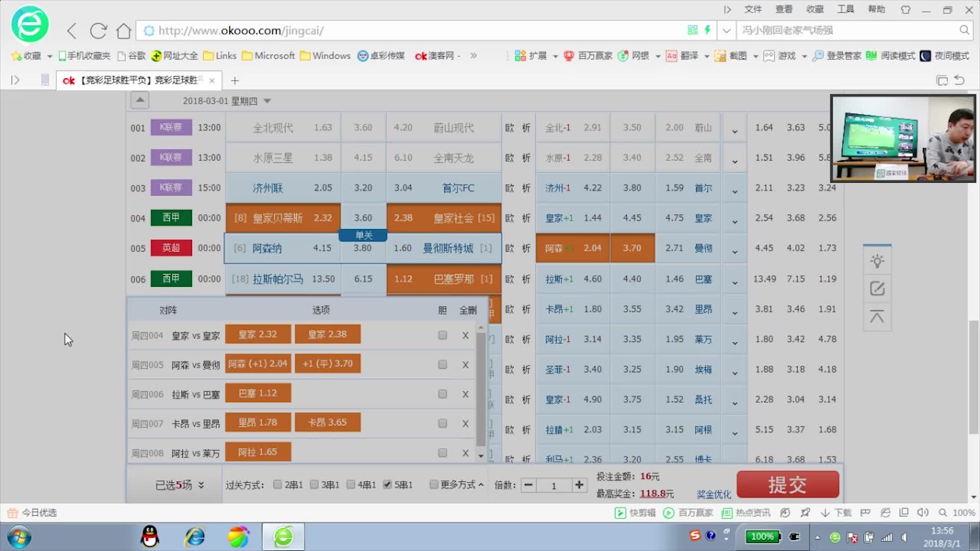Image resolution: width=980 pixels, height=551 pixels.
Task: Click the light bulb side tool icon
Action: tap(877, 261)
